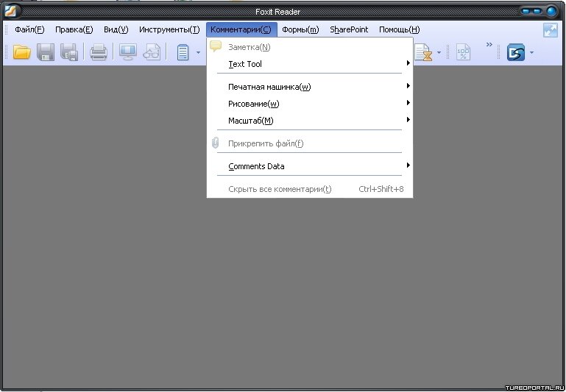Click the Print toolbar icon

[98, 52]
